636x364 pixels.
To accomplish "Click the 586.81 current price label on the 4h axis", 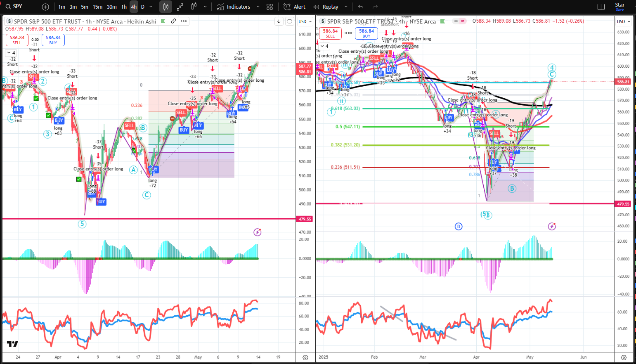I will click(x=623, y=82).
